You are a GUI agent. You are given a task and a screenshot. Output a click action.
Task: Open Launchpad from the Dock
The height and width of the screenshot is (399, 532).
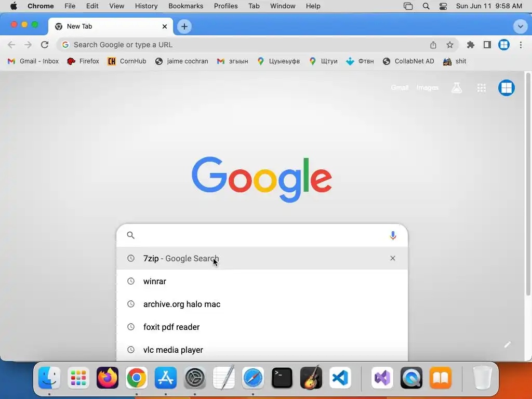[78, 378]
